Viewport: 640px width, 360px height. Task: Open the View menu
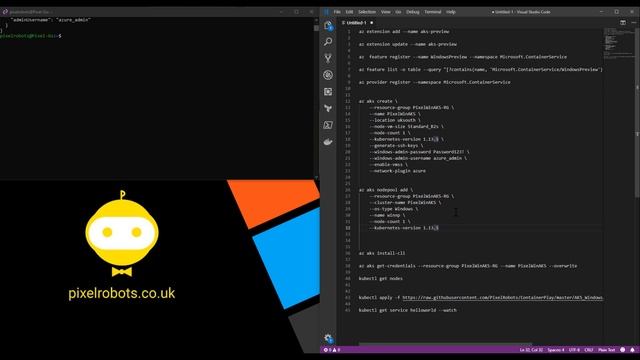click(x=386, y=12)
